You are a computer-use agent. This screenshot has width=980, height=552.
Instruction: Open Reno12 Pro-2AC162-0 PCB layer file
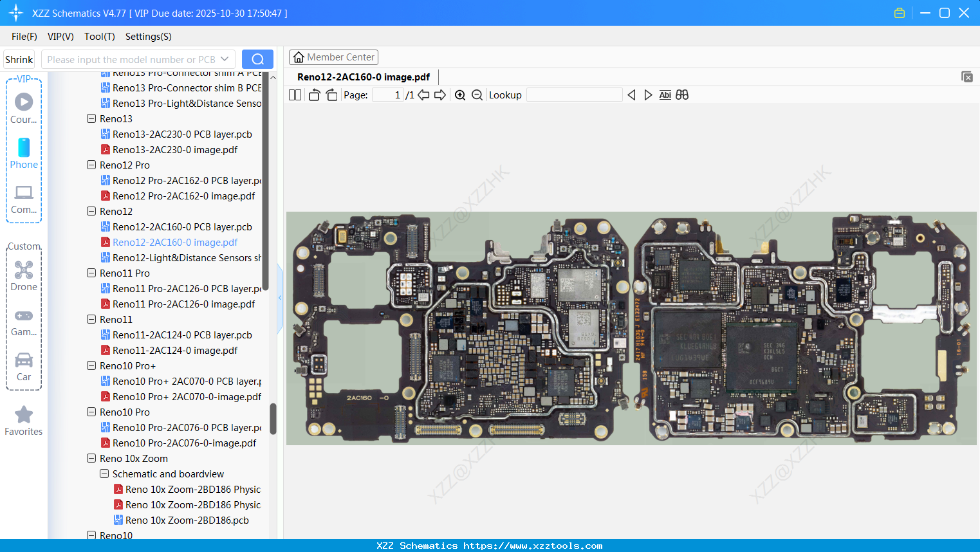(x=181, y=180)
